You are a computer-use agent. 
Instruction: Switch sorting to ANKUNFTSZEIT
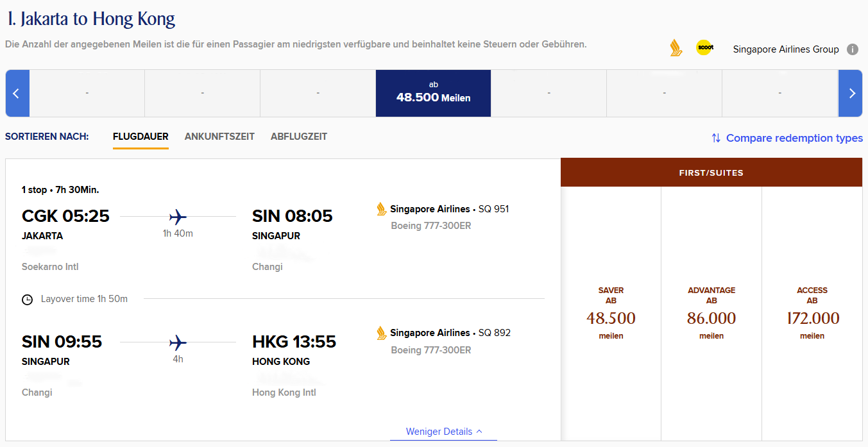click(219, 137)
